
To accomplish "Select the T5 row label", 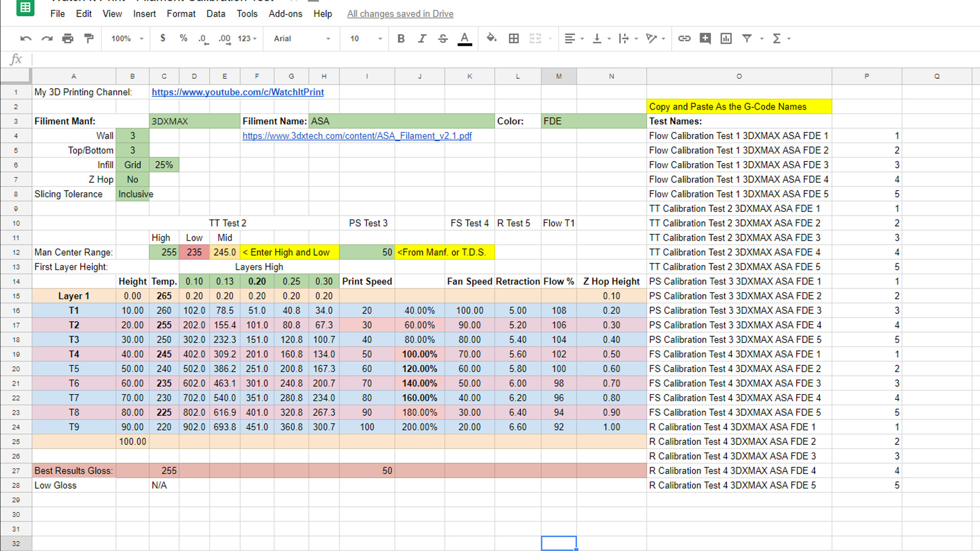I will [74, 369].
